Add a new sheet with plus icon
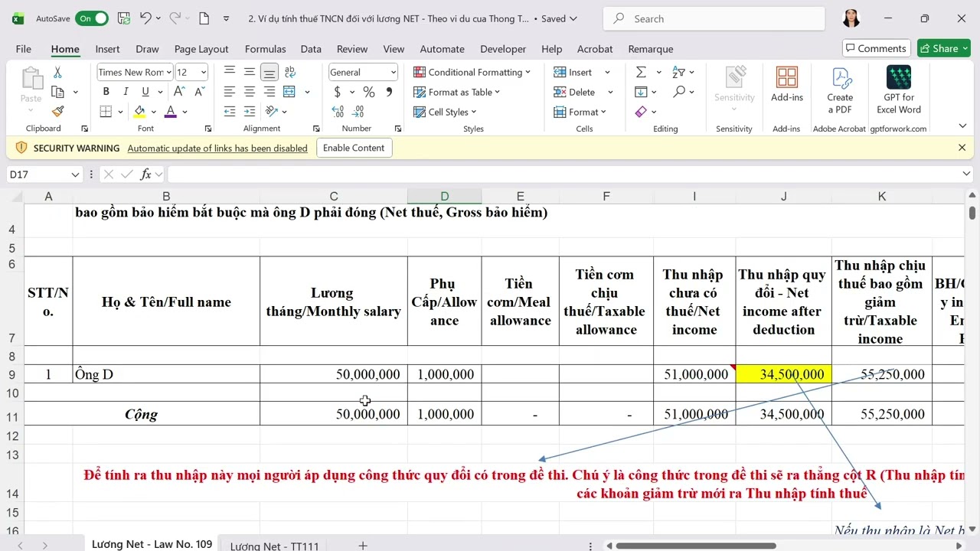980x551 pixels. pos(363,546)
